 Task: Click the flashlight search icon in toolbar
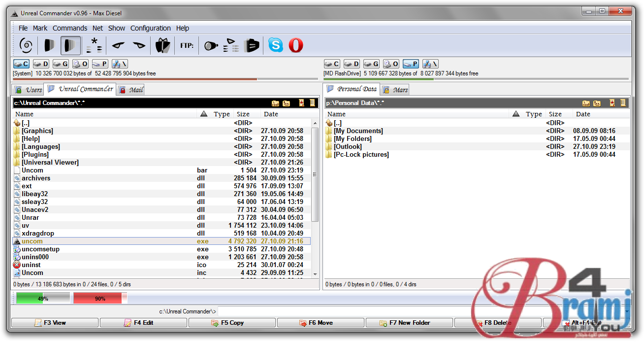211,46
